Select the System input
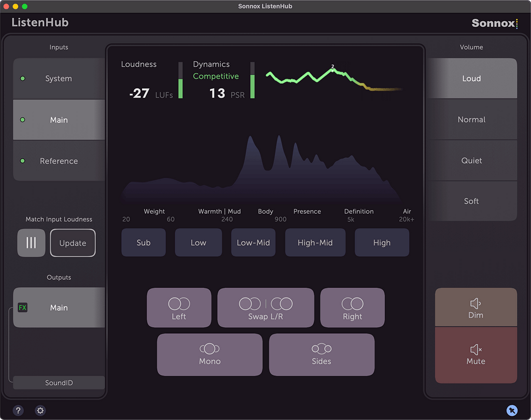The height and width of the screenshot is (420, 531). 59,79
